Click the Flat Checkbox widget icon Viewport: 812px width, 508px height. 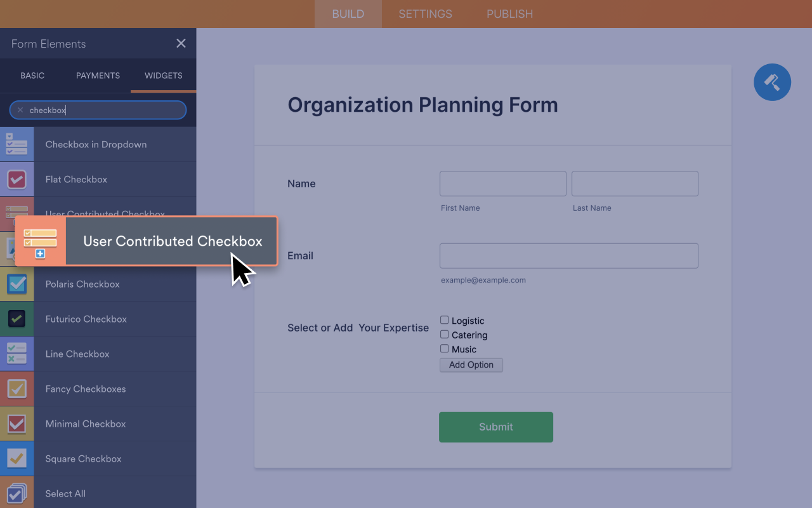[x=16, y=179]
